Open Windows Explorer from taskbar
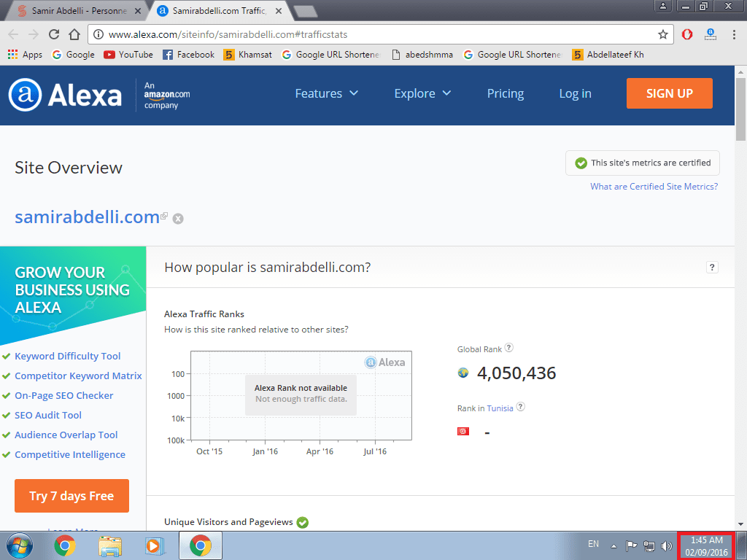The width and height of the screenshot is (747, 560). click(x=110, y=545)
